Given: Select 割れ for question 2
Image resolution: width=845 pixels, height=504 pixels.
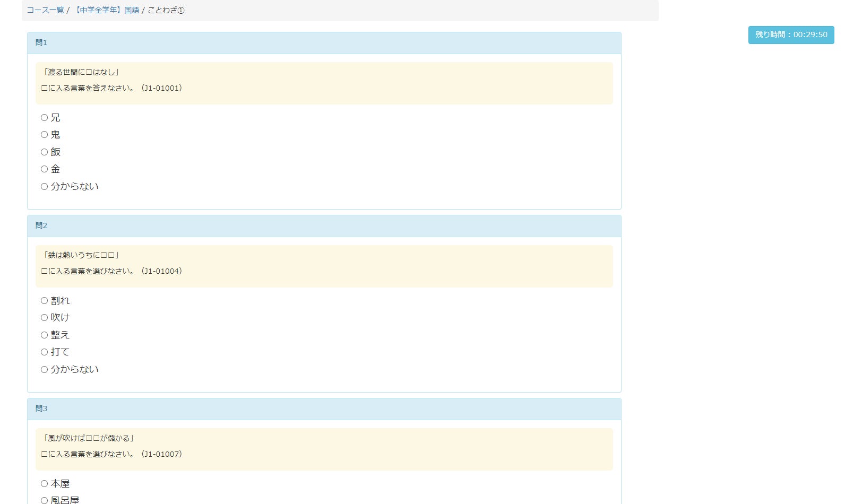Looking at the screenshot, I should click(x=45, y=301).
